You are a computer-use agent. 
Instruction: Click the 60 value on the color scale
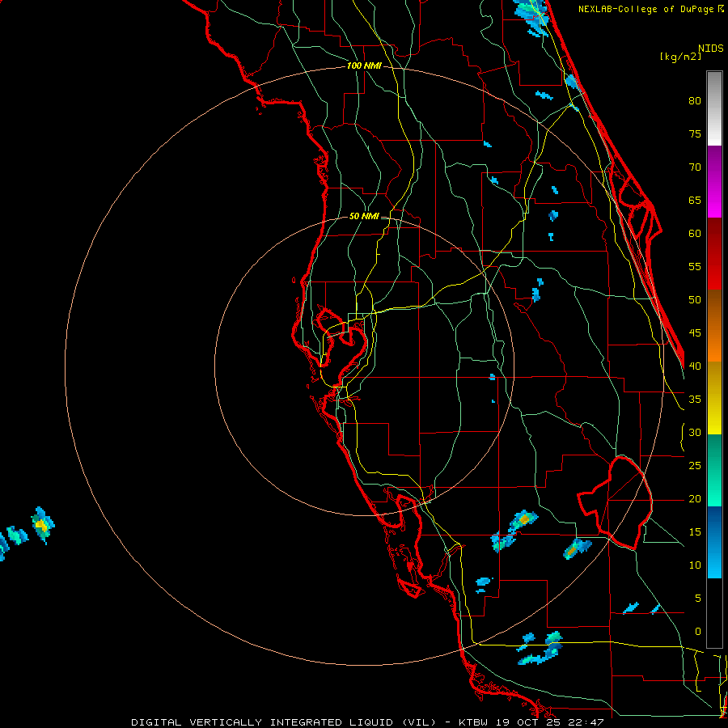(695, 234)
